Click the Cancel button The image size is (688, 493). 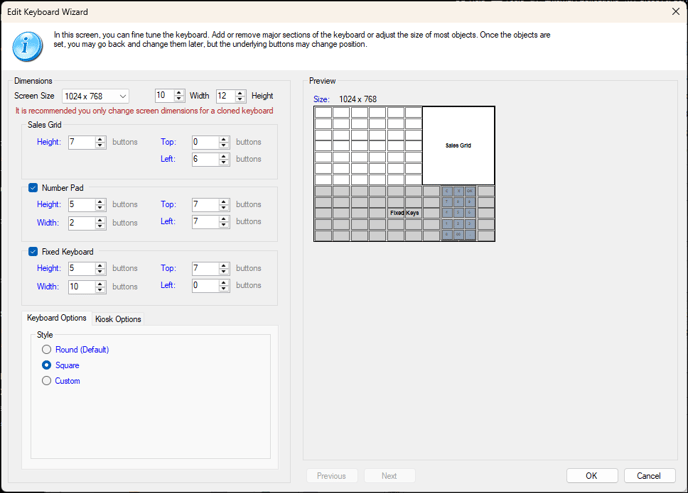tap(649, 476)
